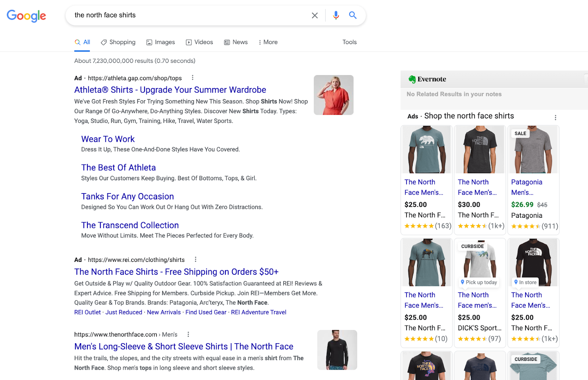This screenshot has height=380, width=588.
Task: Open the black North Face logo tee image
Action: click(x=533, y=262)
